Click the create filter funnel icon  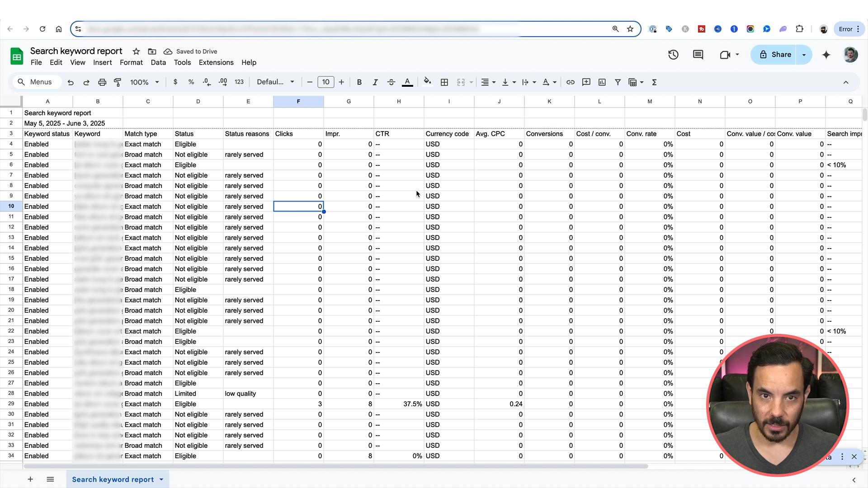[618, 82]
